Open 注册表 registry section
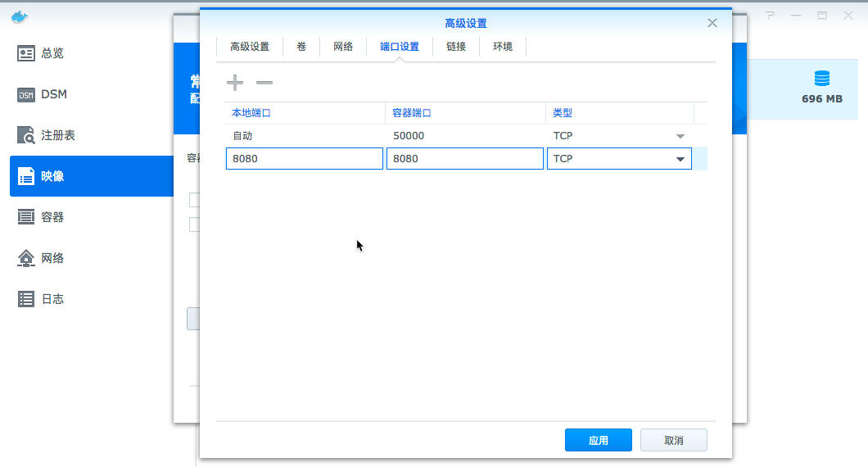Screen dimensions: 868x467 pos(57,135)
